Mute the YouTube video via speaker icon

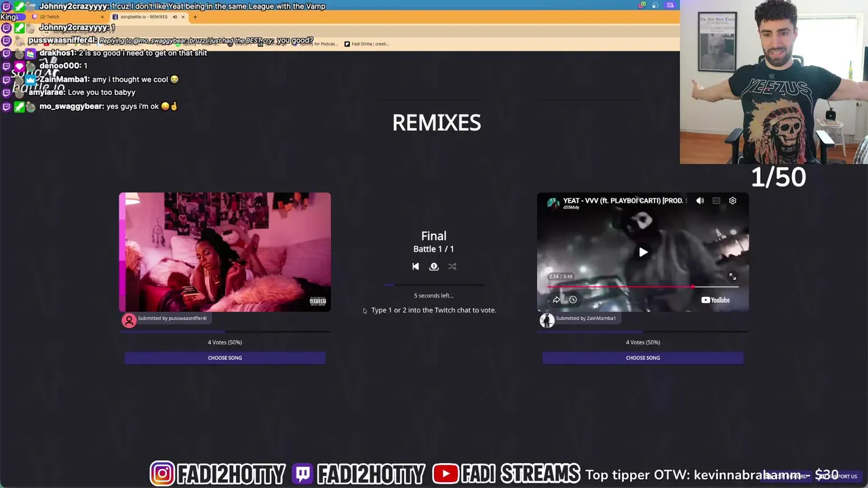click(700, 201)
